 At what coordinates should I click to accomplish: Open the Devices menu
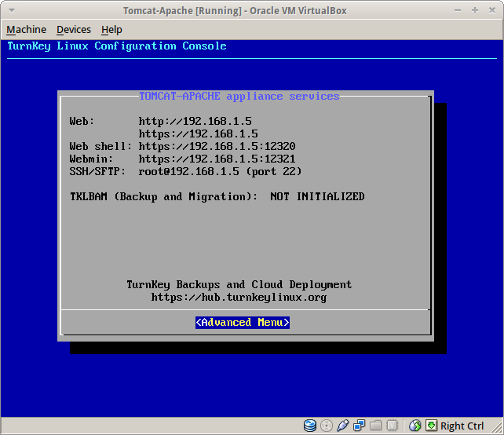[x=74, y=30]
